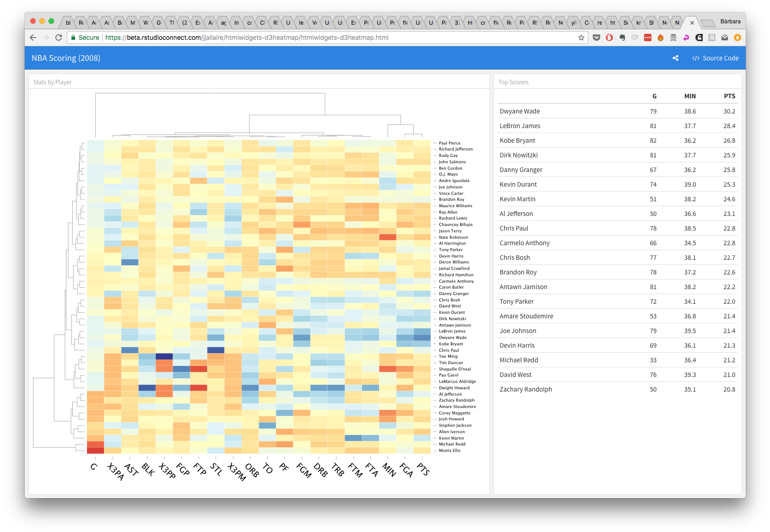The height and width of the screenshot is (532, 770).
Task: Open the Pocket extension icon
Action: click(596, 38)
